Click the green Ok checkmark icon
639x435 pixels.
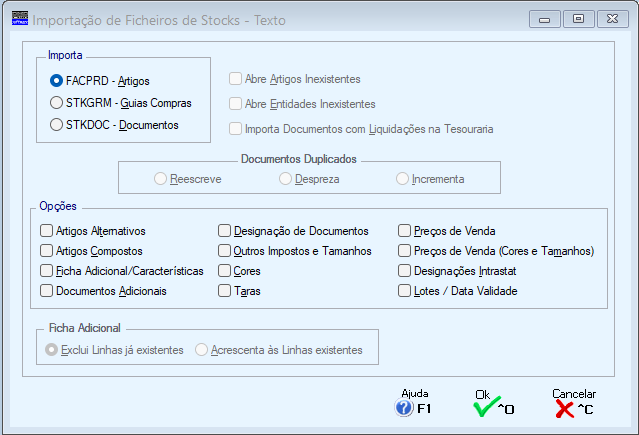[486, 407]
